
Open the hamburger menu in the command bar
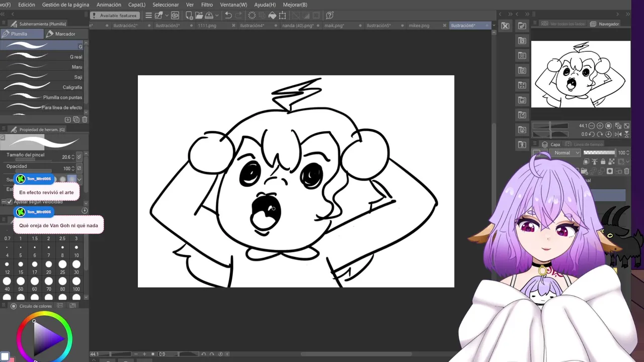[x=148, y=16]
